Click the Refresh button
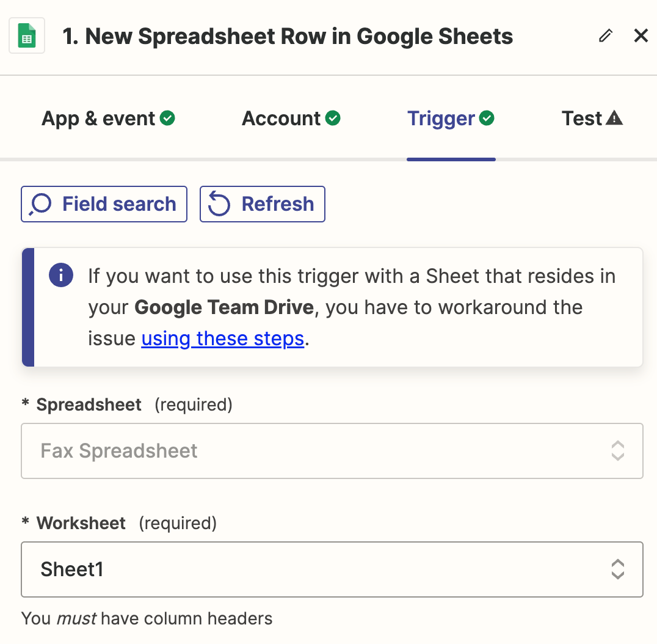 tap(263, 204)
